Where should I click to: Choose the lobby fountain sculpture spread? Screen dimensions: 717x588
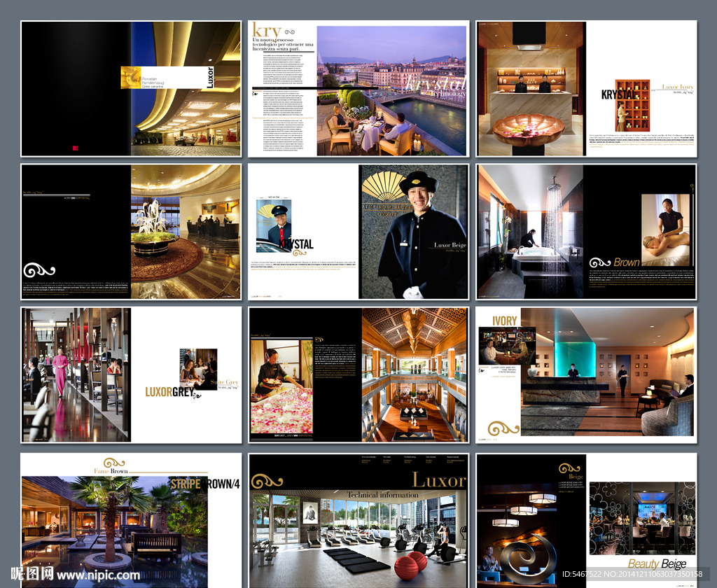pos(131,232)
